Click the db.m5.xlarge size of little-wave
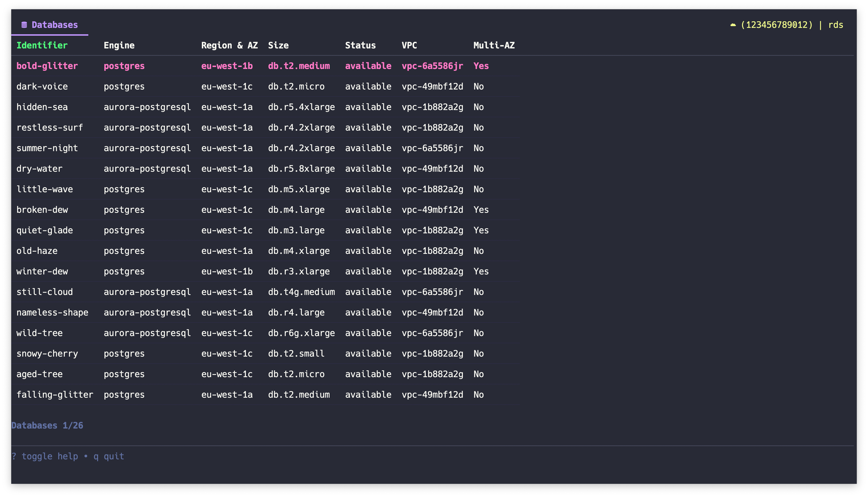The image size is (868, 497). click(x=299, y=189)
